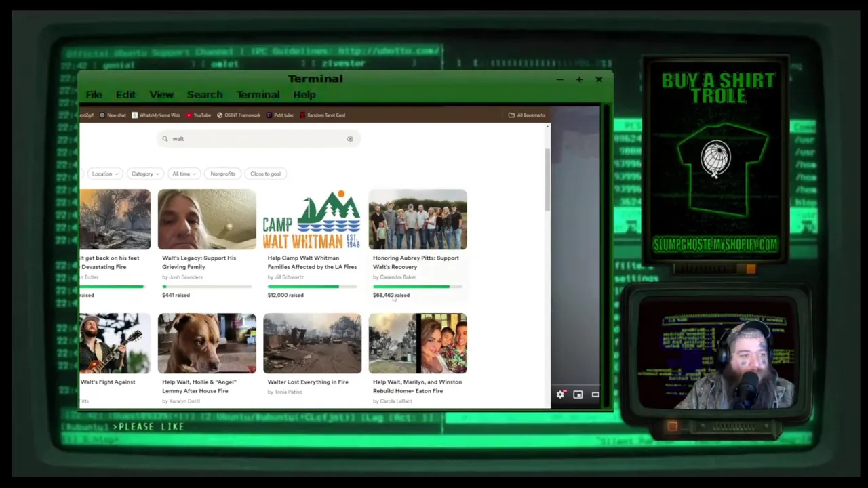Click the plus button on Terminal titlebar
The width and height of the screenshot is (868, 488).
579,79
